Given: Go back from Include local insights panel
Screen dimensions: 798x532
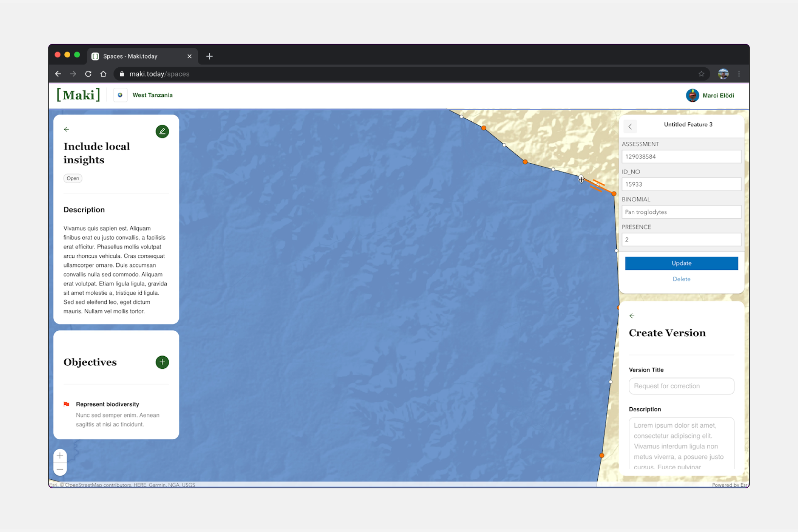Looking at the screenshot, I should tap(66, 129).
